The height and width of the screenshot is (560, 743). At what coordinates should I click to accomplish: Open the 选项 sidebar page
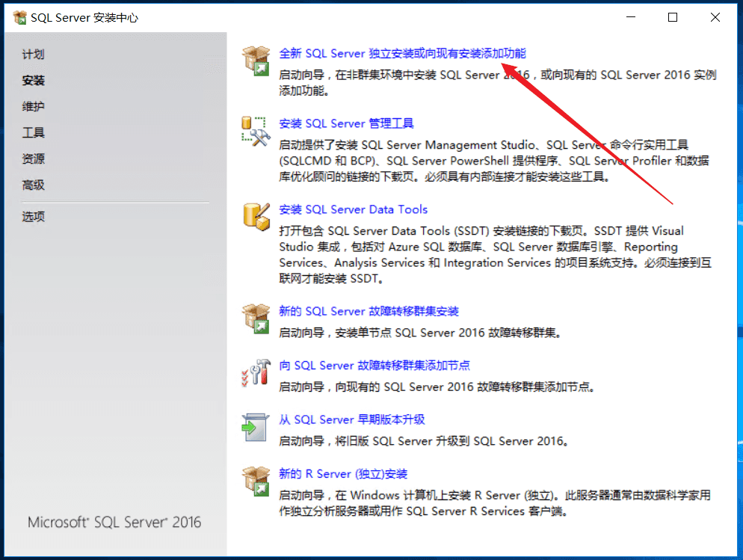(x=33, y=217)
